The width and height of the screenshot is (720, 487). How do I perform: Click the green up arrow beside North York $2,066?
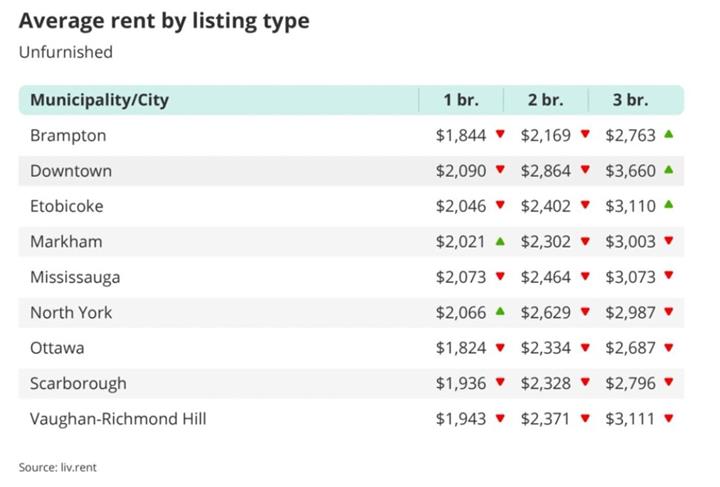[500, 312]
